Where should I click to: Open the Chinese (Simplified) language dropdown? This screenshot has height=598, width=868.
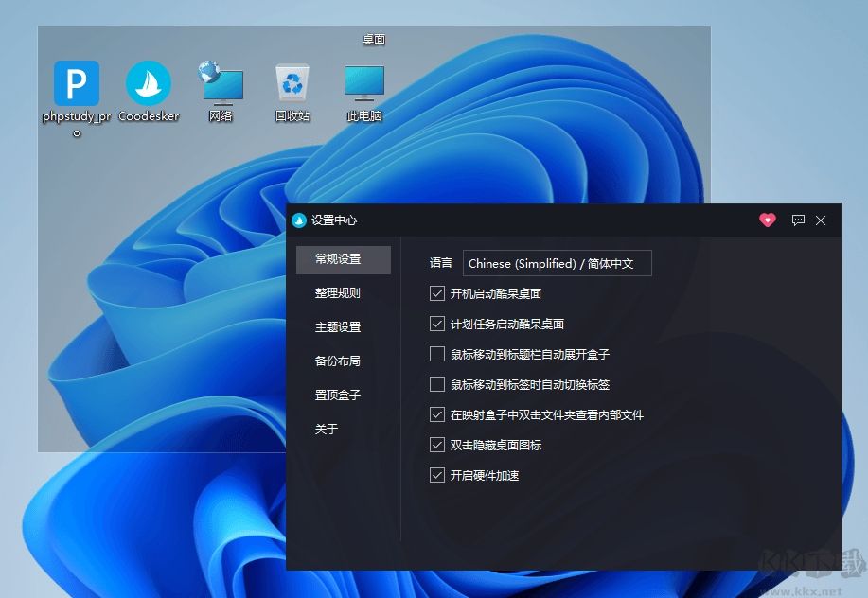tap(557, 263)
